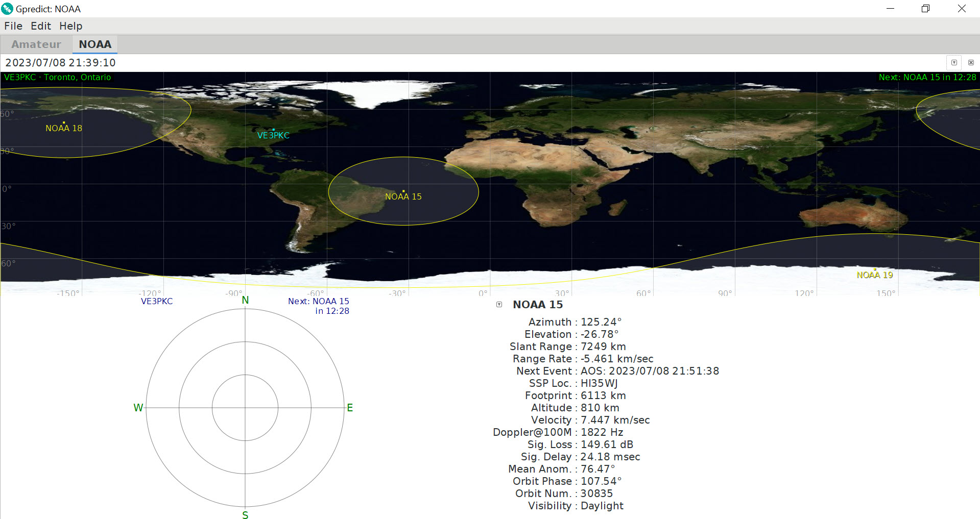Click the Orbit Phase value 107.54°
The image size is (980, 519).
tap(601, 481)
